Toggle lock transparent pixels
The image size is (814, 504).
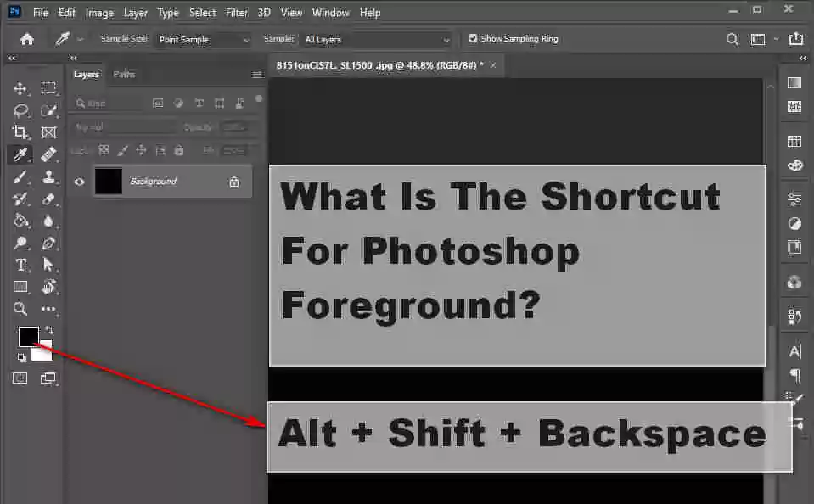(104, 150)
